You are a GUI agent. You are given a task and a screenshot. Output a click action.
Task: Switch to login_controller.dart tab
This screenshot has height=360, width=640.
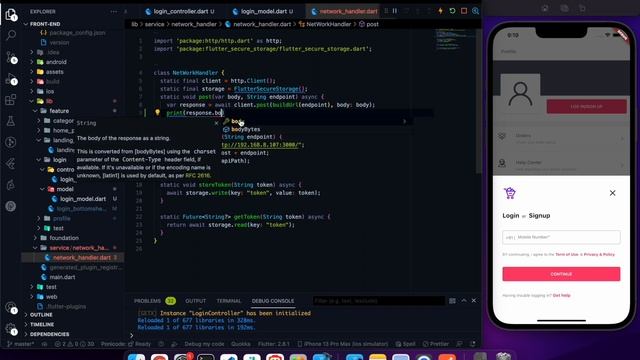click(x=180, y=11)
